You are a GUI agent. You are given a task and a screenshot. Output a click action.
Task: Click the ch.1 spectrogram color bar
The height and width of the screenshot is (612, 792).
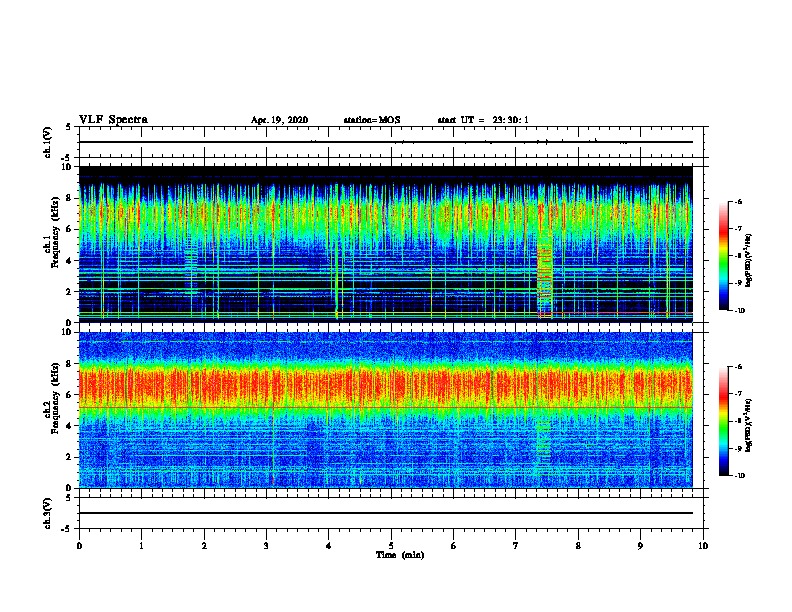click(x=724, y=256)
